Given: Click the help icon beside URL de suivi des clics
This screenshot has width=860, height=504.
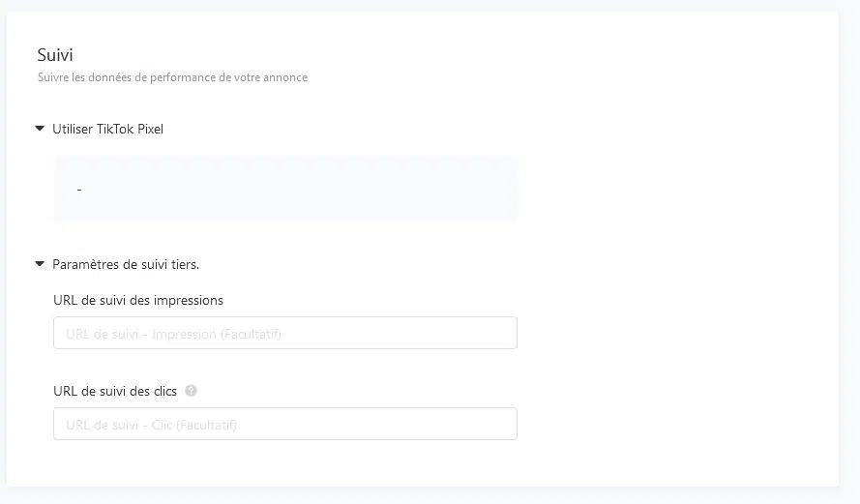Looking at the screenshot, I should [192, 391].
